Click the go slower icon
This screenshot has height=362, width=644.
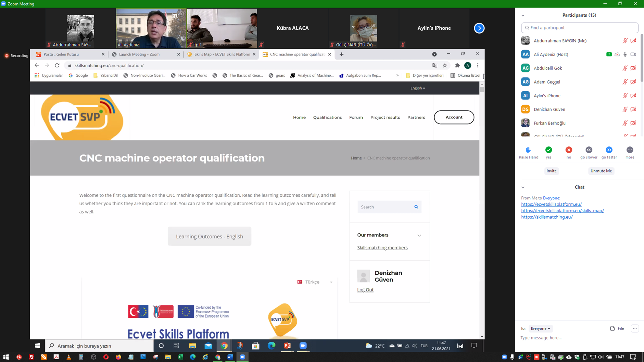(x=589, y=150)
